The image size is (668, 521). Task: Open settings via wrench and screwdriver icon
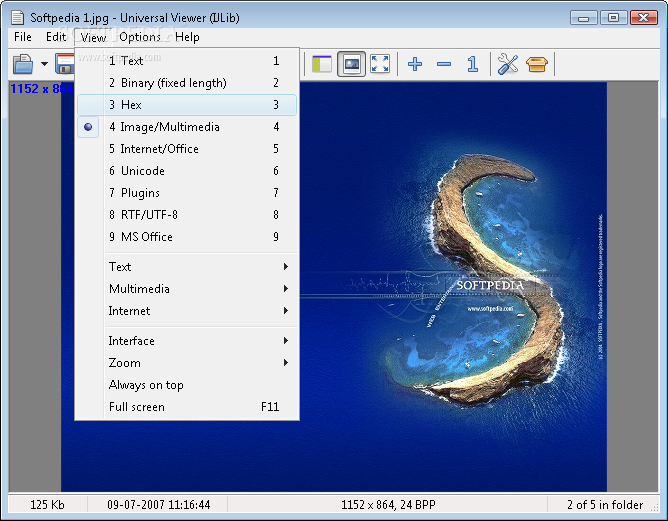coord(507,64)
